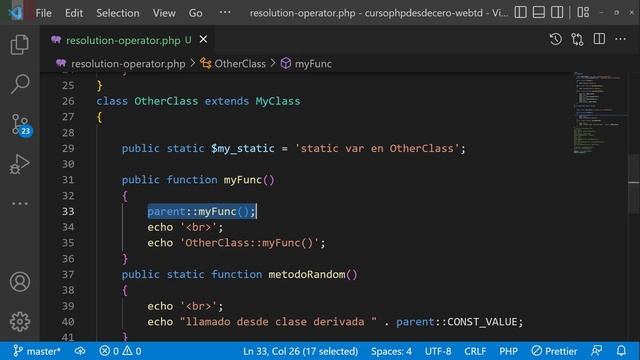Show hidden menu bar items ellipsis
640x360 pixels.
point(225,12)
